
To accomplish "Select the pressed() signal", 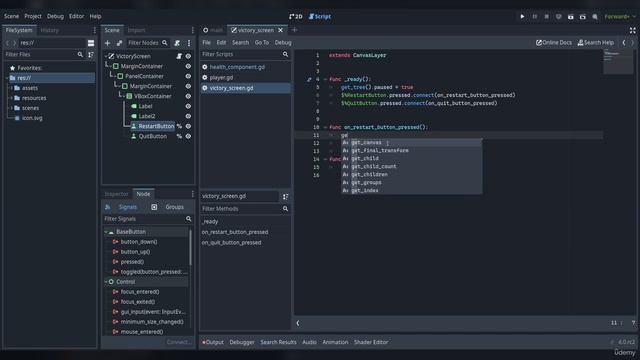I will (x=132, y=262).
